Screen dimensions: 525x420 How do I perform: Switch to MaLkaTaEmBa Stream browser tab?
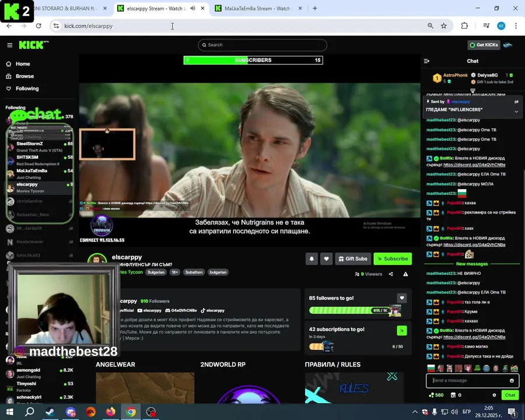258,8
